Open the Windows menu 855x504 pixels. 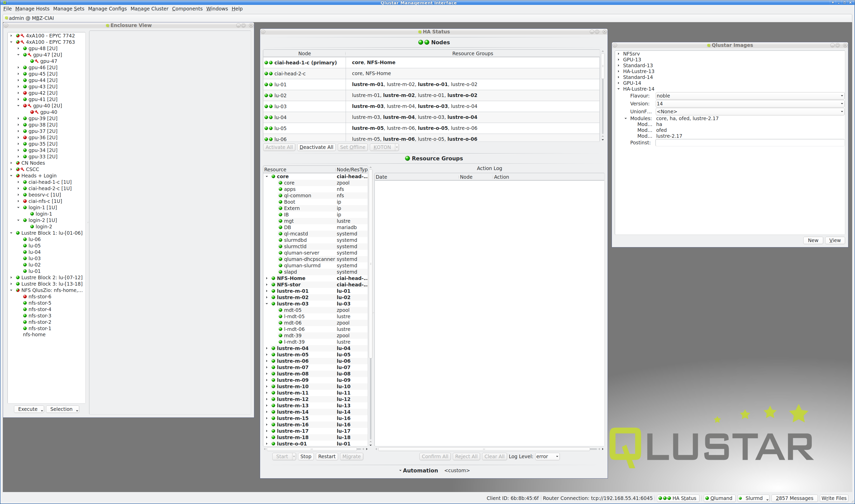click(217, 9)
